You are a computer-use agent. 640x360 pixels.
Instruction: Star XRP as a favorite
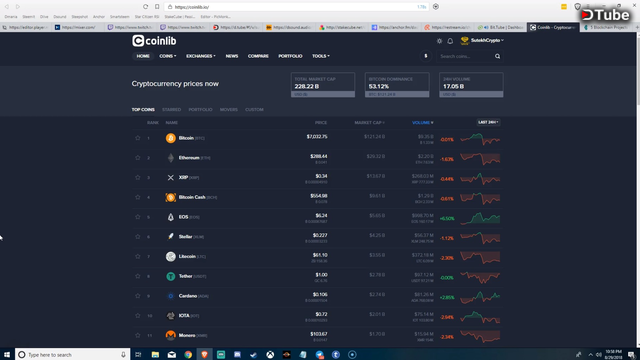point(138,177)
